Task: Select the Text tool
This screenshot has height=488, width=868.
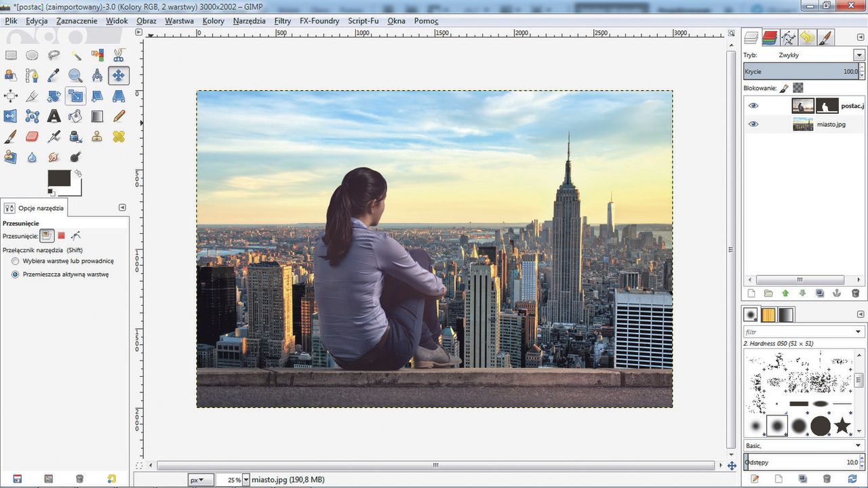Action: [x=54, y=117]
